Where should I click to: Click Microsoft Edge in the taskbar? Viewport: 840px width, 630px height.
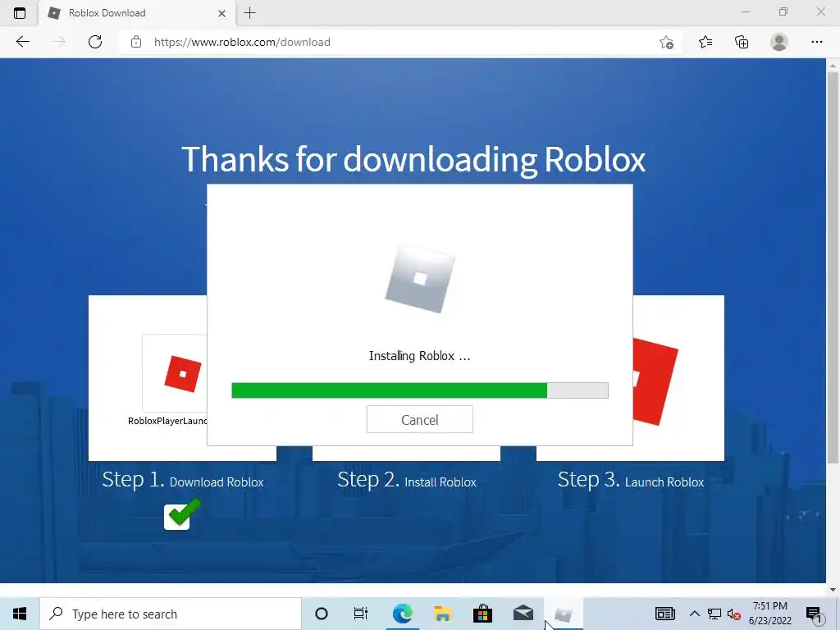tap(402, 614)
